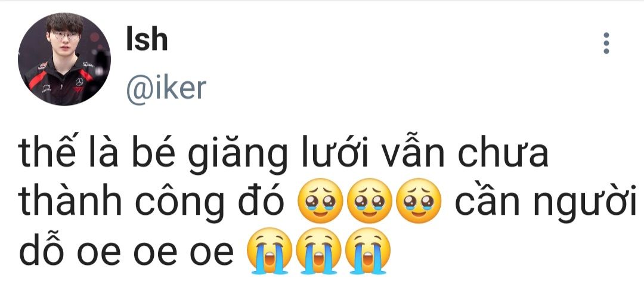644x290 pixels.
Task: Select the phrase "thành công đó"
Action: coord(151,201)
